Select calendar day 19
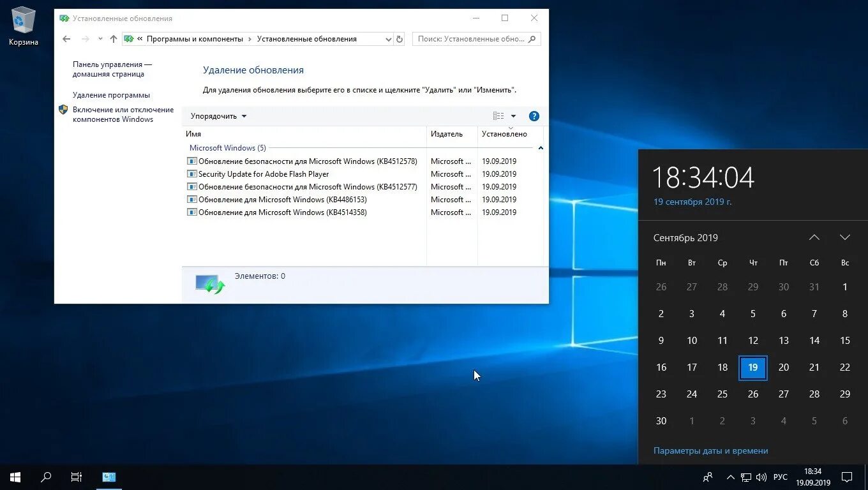 click(753, 367)
